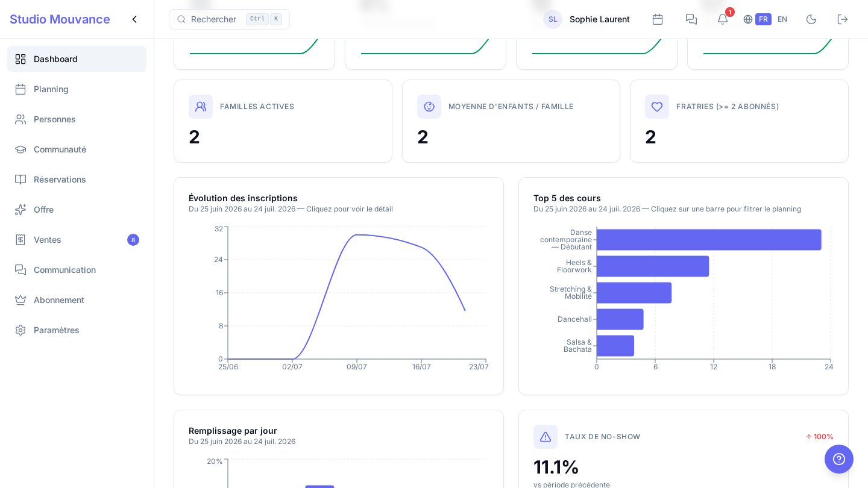The height and width of the screenshot is (488, 868).
Task: Click the Heels & Floorwork bar
Action: [x=653, y=266]
